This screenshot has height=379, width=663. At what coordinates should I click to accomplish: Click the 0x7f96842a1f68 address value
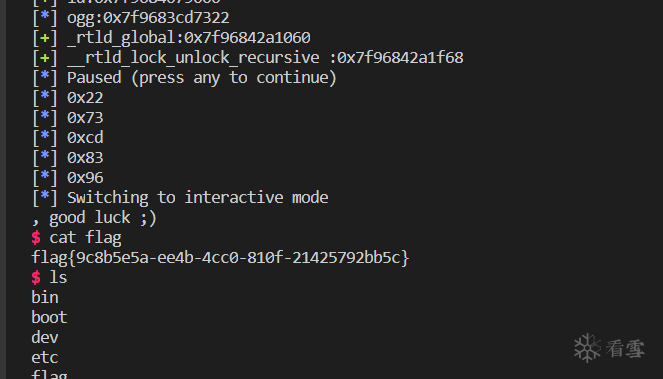(400, 58)
